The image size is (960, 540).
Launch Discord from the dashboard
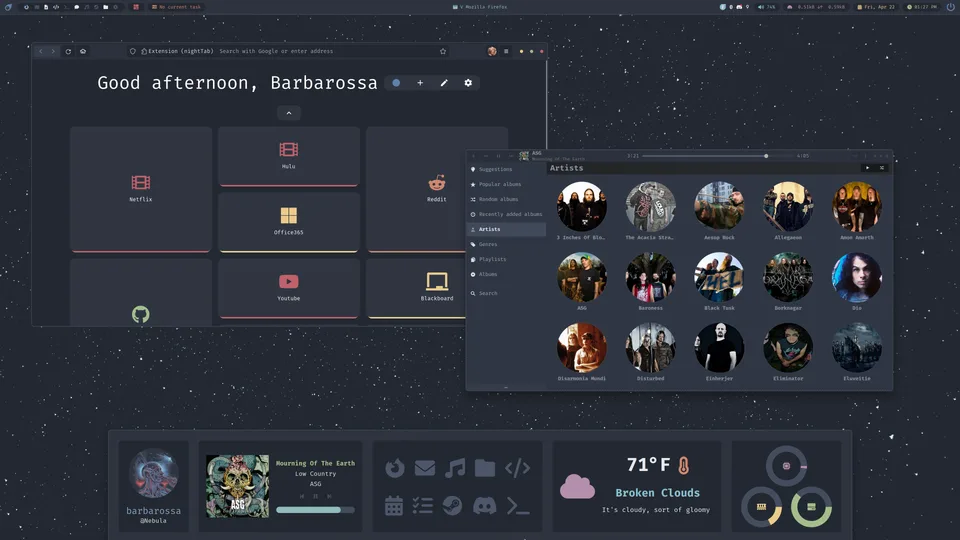484,506
